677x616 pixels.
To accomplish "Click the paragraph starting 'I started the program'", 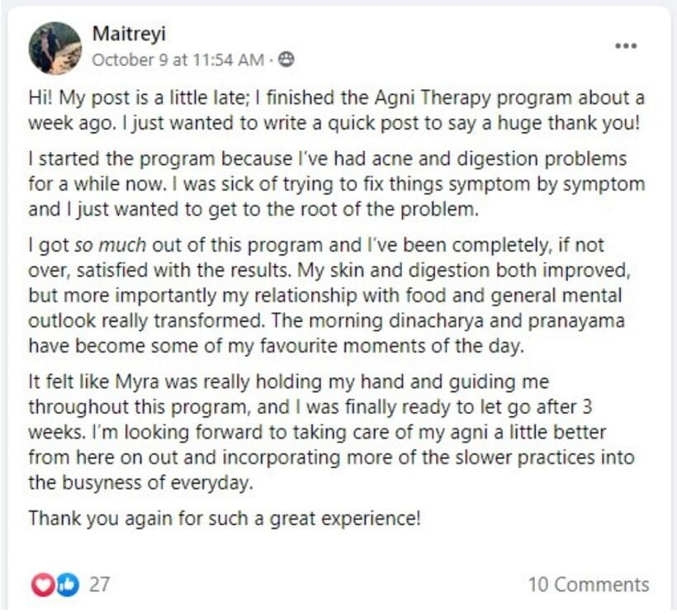I will click(x=337, y=184).
